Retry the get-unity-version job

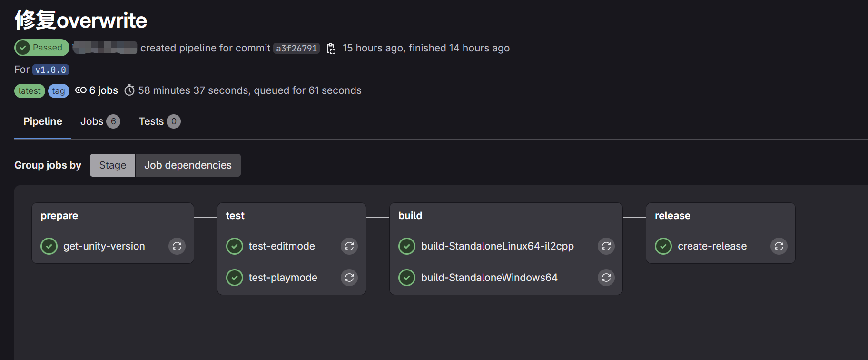click(177, 246)
